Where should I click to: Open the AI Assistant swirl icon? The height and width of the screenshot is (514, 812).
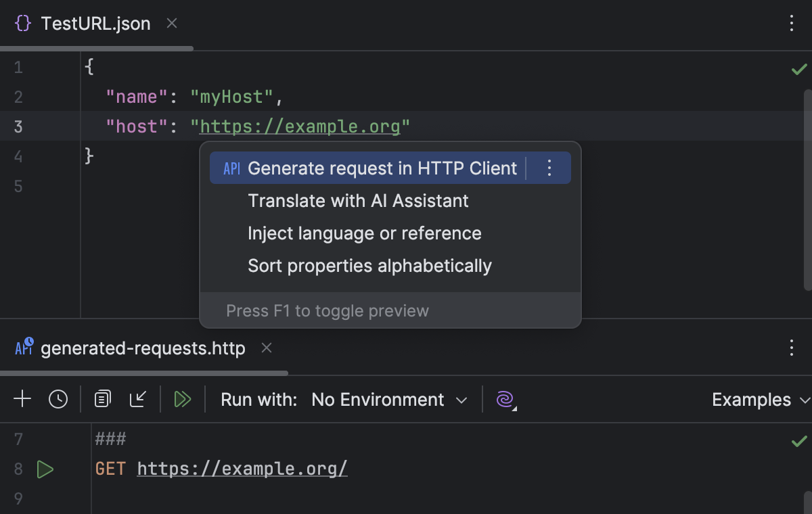(x=504, y=399)
